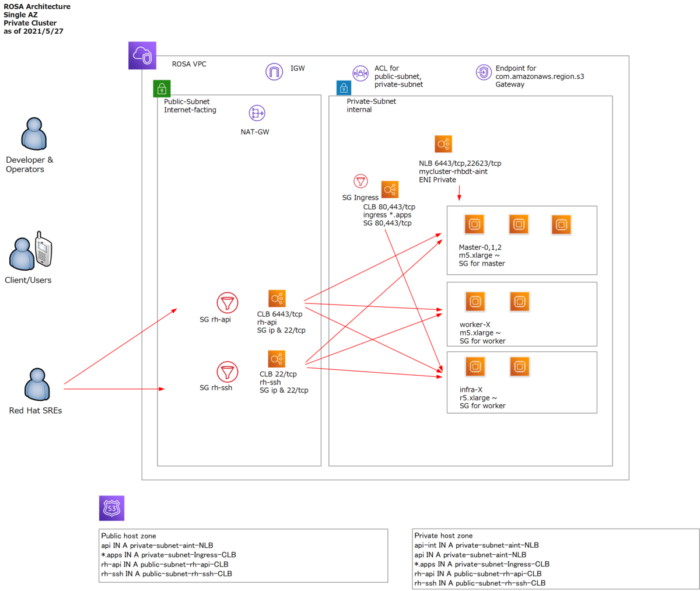Click the leftmost Master instance icon
The width and height of the screenshot is (700, 591).
pos(475,224)
